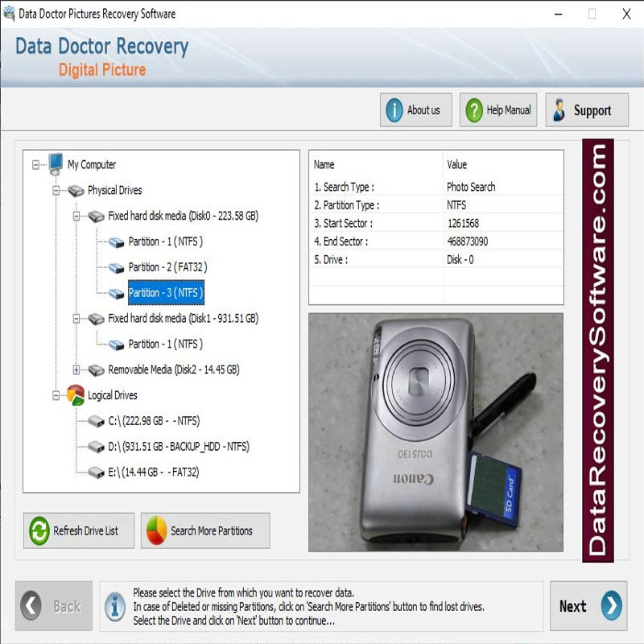
Task: Click the C:\ drive icon
Action: 96,421
